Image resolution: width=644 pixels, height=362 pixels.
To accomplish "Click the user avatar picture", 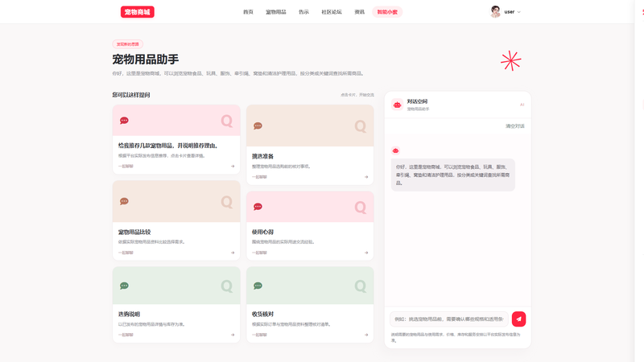I will pos(495,11).
